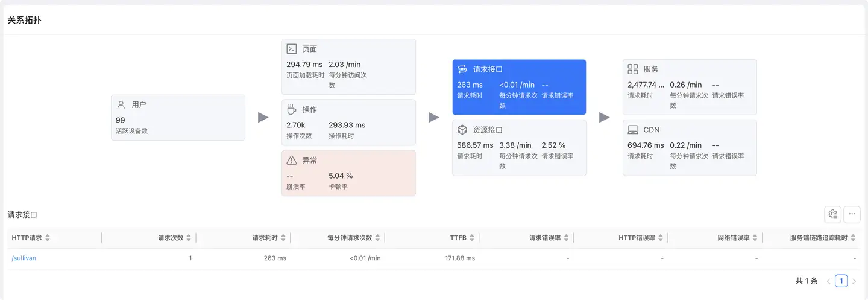The height and width of the screenshot is (300, 868).
Task: Go to previous page arrow
Action: (828, 281)
